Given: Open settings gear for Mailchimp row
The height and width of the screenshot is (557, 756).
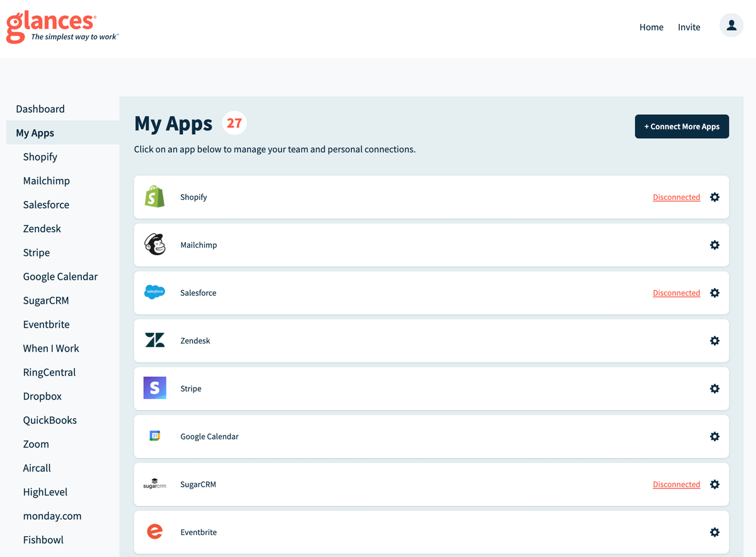Looking at the screenshot, I should coord(714,245).
